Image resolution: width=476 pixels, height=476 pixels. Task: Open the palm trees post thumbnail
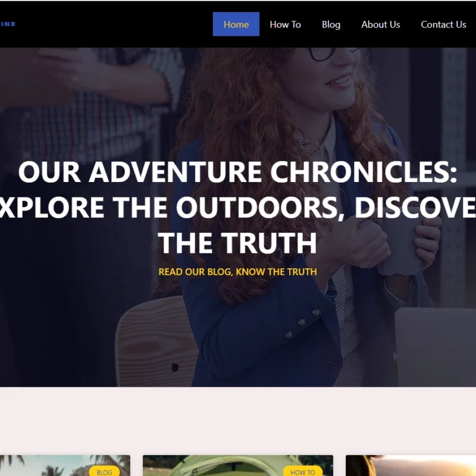click(65, 465)
